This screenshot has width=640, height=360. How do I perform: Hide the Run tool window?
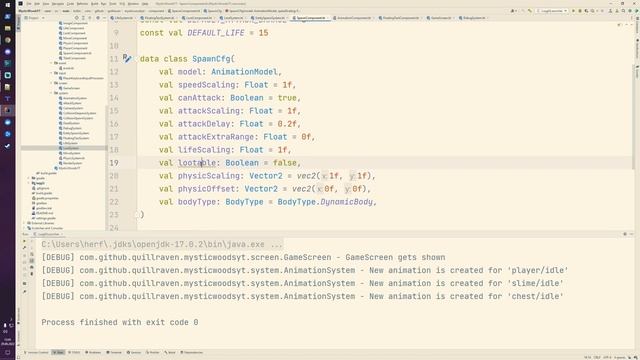(631, 234)
